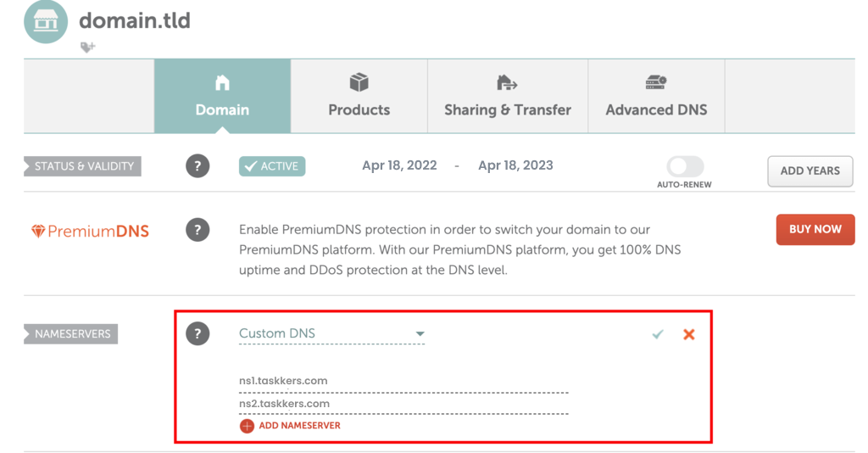The height and width of the screenshot is (453, 868).
Task: Open the Advanced DNS tab
Action: tap(656, 96)
